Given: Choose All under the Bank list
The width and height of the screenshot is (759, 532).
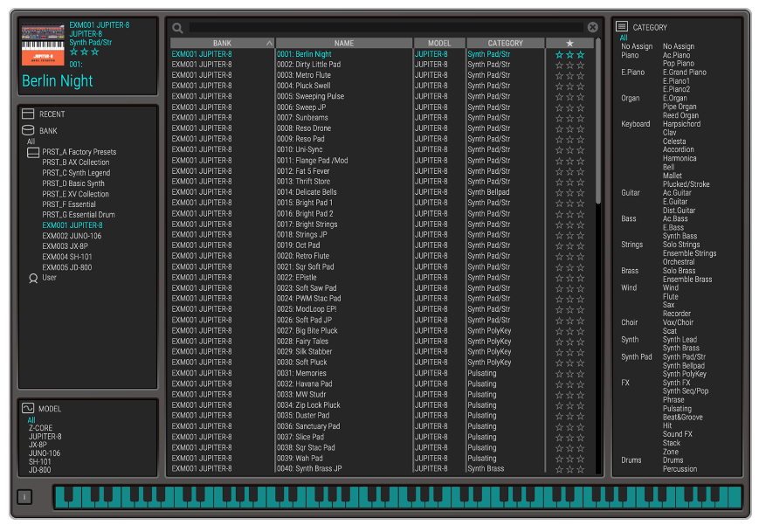Looking at the screenshot, I should coord(31,142).
